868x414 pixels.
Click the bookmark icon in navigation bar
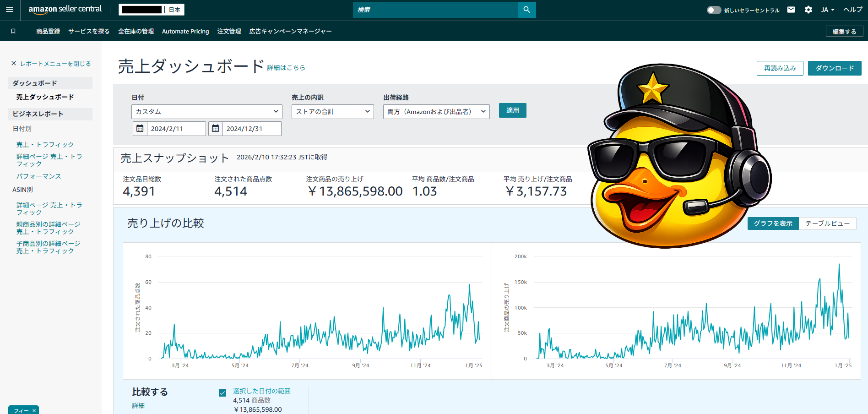tap(13, 31)
